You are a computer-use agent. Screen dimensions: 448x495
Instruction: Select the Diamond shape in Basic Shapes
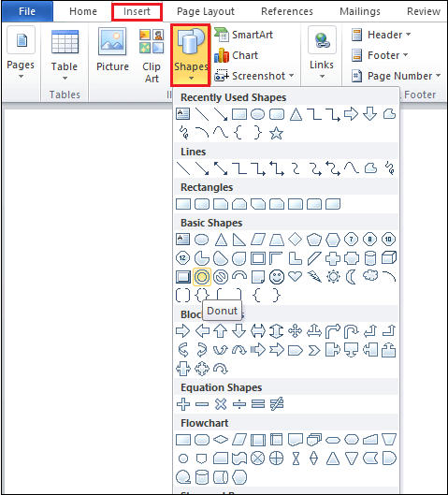(x=296, y=240)
